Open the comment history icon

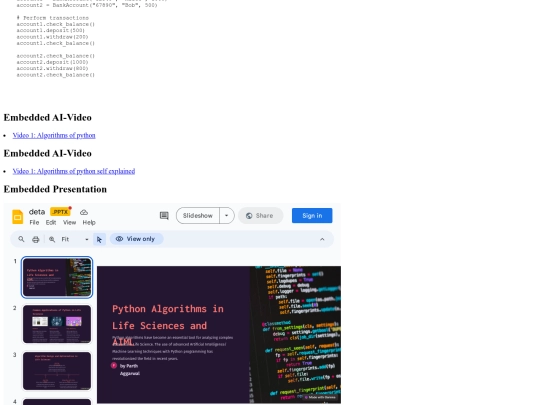pos(164,216)
